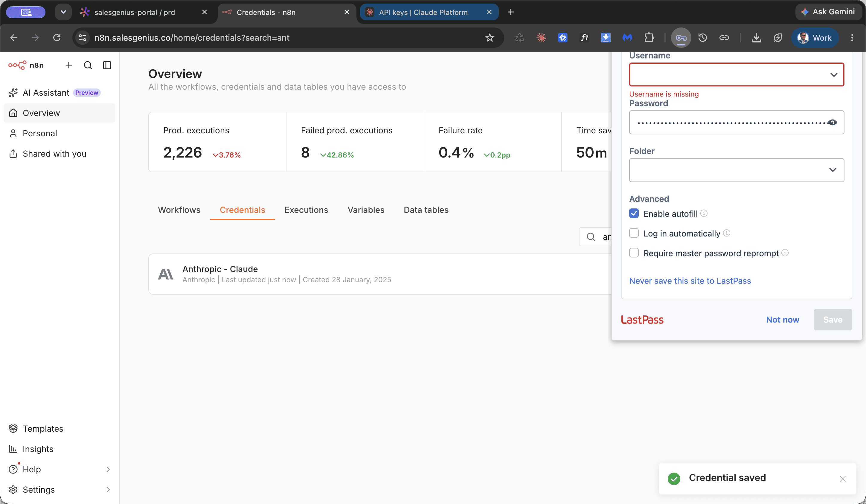Open the formula f? extension icon
The image size is (866, 504).
point(584,37)
